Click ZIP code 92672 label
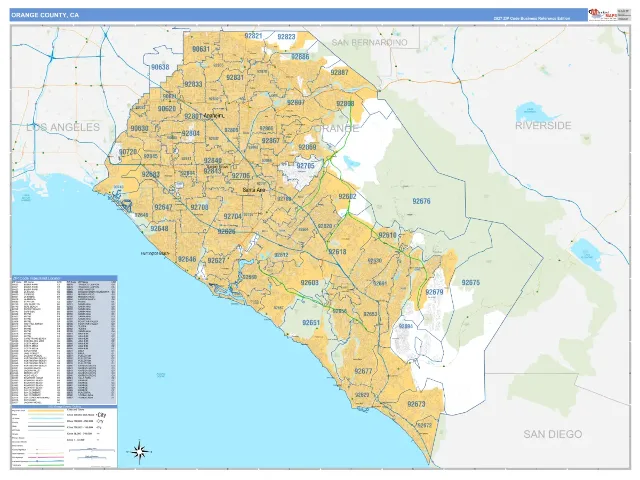The width and height of the screenshot is (640, 480). (x=424, y=425)
